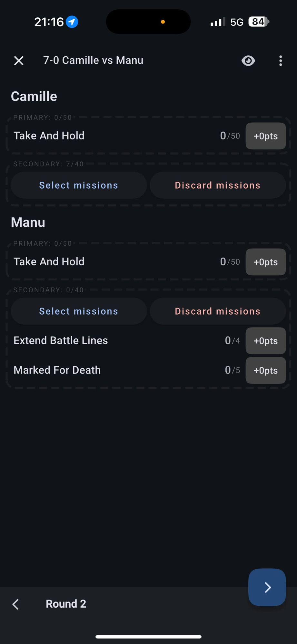Toggle the eye visibility icon
Screen dimensions: 297x644
pos(248,61)
